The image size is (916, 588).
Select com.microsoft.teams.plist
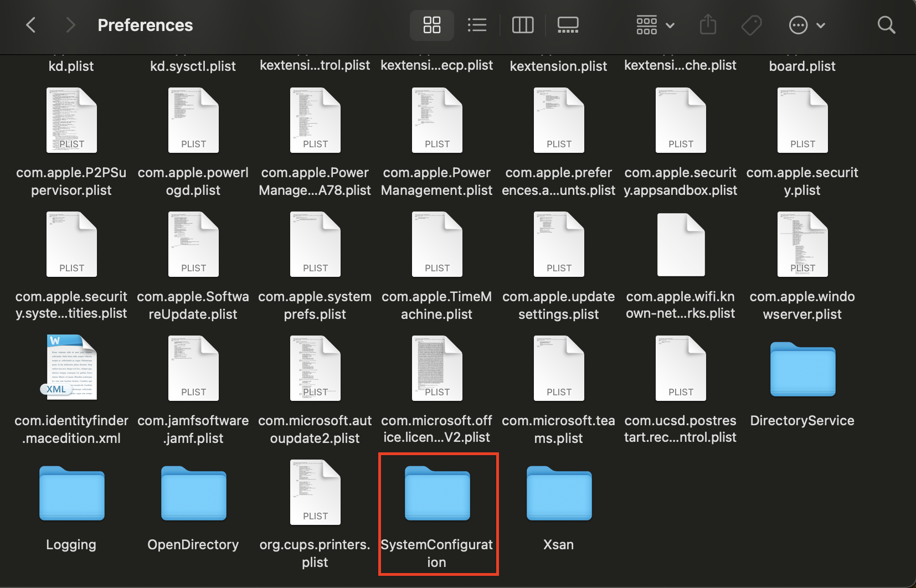pyautogui.click(x=558, y=367)
